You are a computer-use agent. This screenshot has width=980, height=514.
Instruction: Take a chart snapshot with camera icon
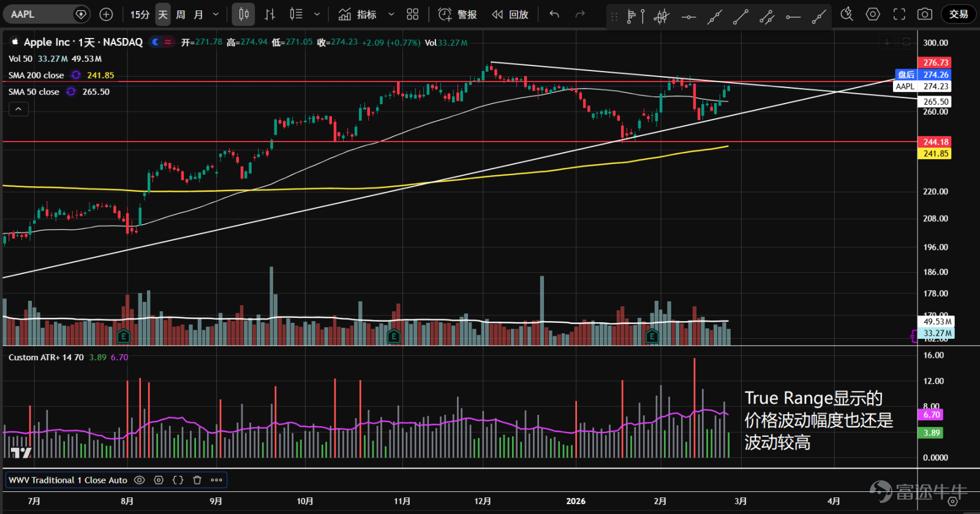(925, 14)
